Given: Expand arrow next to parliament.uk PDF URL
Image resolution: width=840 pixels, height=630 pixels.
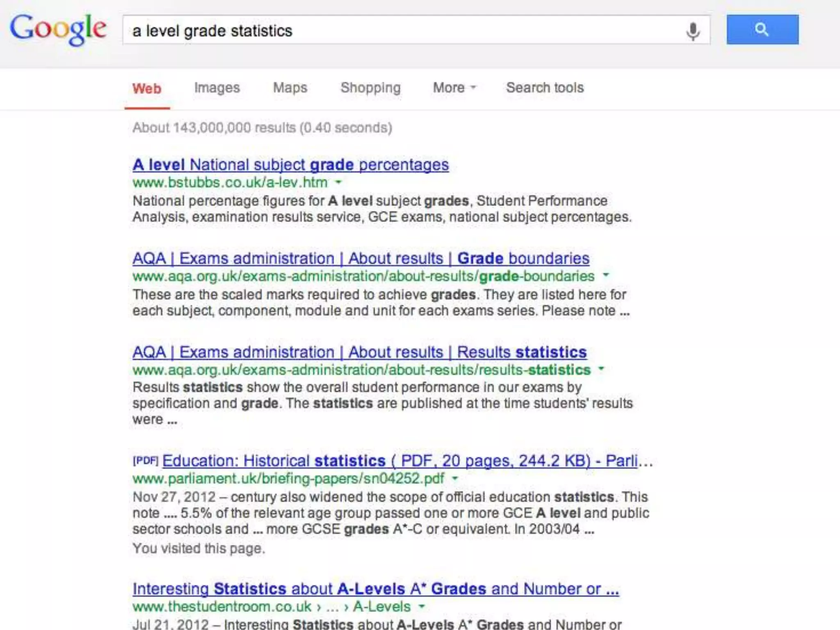Looking at the screenshot, I should 455,478.
